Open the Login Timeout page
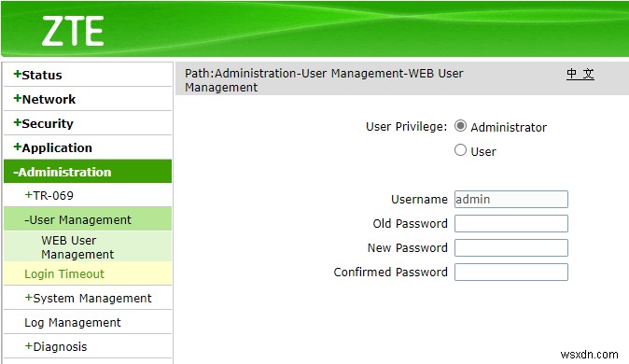 [x=88, y=273]
